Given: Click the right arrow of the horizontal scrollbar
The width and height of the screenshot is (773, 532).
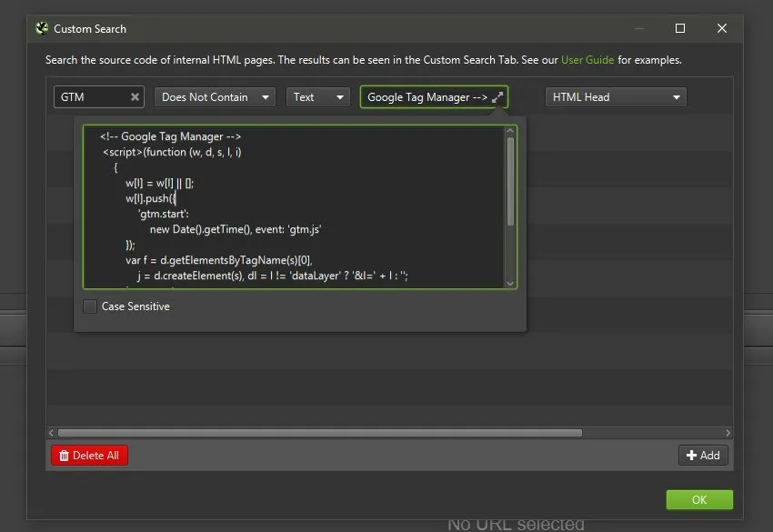Looking at the screenshot, I should [x=728, y=433].
